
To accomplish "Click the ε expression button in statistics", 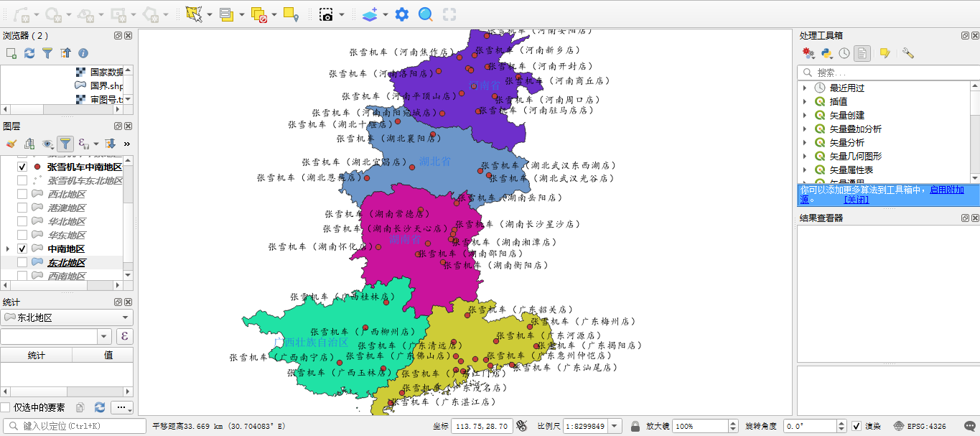I will 123,336.
